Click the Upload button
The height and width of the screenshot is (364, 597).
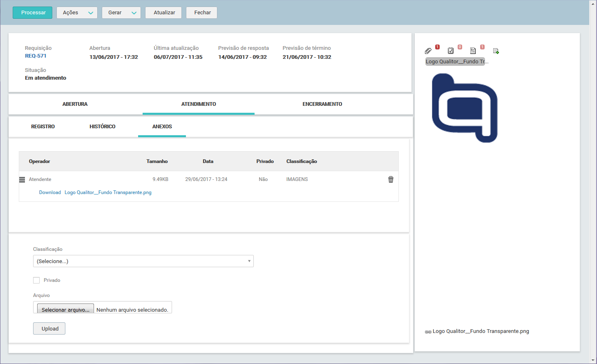49,328
